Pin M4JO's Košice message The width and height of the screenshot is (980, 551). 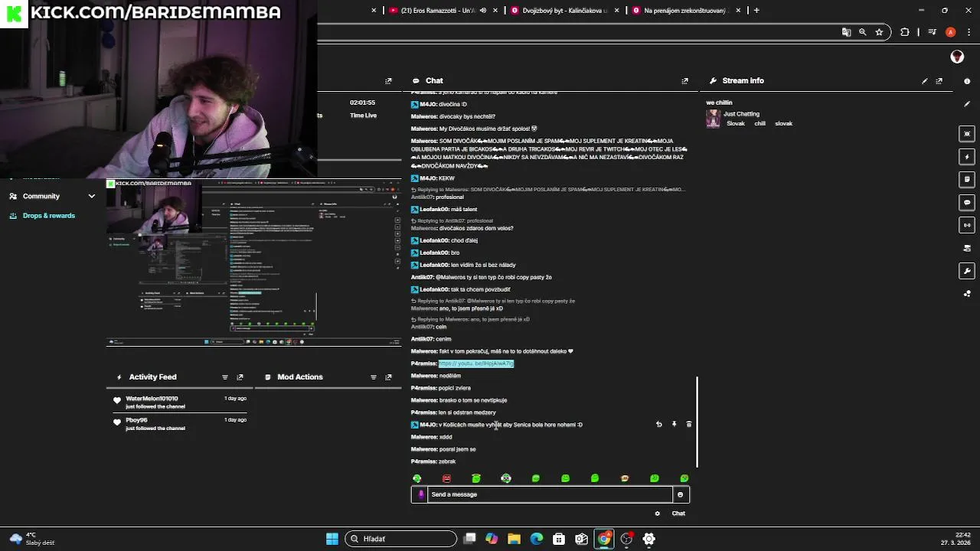click(x=674, y=424)
